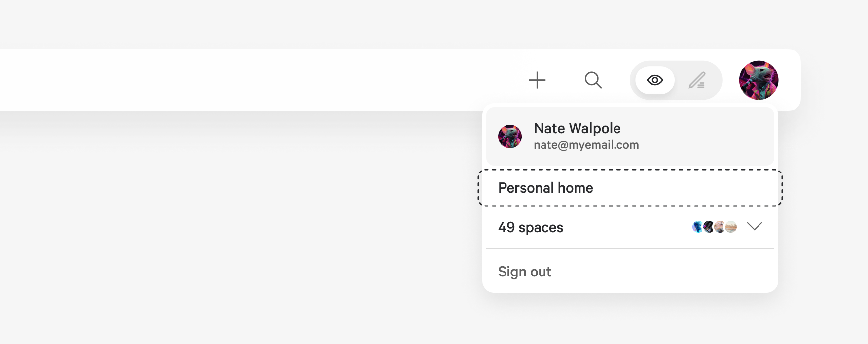The image size is (868, 344).
Task: Expand the spaces list using the chevron
Action: (755, 226)
